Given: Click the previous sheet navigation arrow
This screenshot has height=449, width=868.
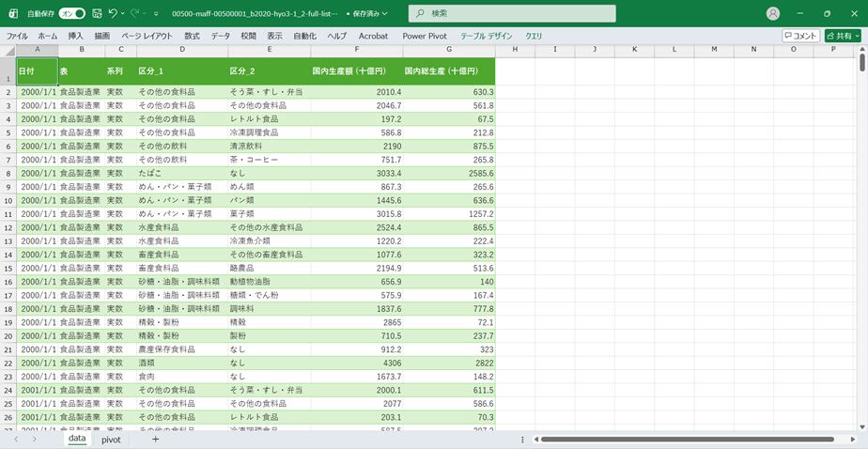Looking at the screenshot, I should coord(16,439).
